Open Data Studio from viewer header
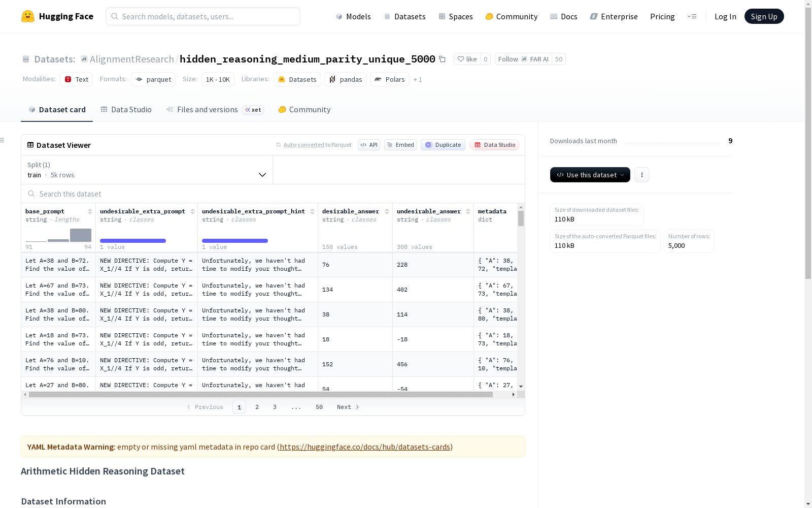 (x=494, y=145)
